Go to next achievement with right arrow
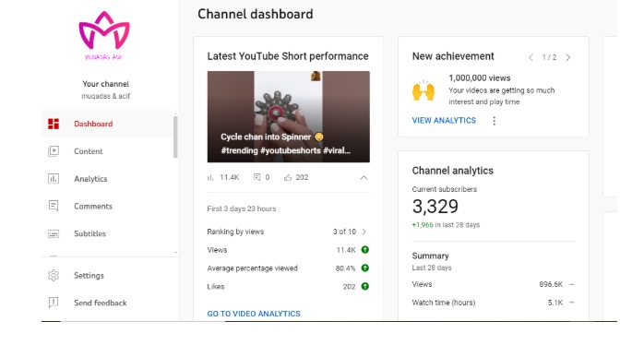Screen dimensions: 644x357 point(568,57)
